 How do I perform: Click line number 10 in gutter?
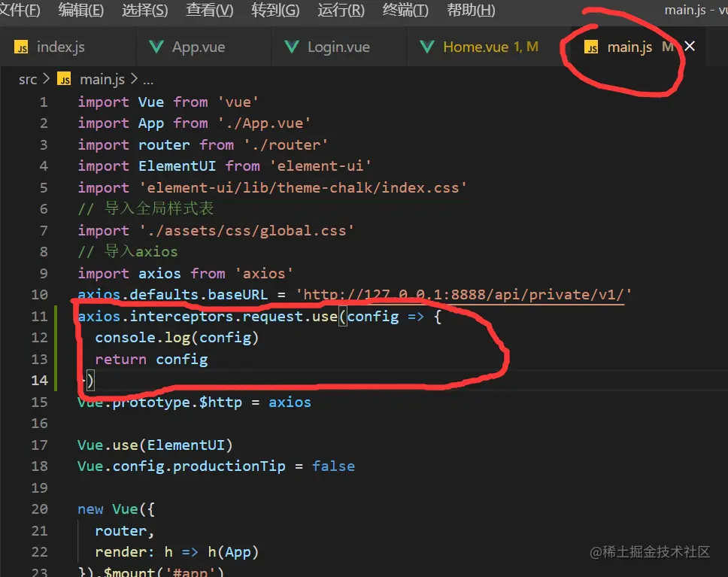(40, 295)
